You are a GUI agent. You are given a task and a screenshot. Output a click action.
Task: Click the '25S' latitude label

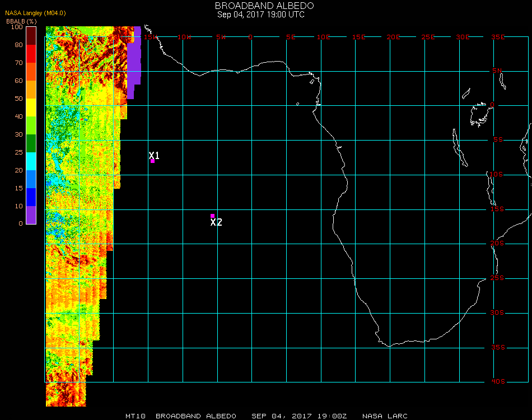pos(497,278)
